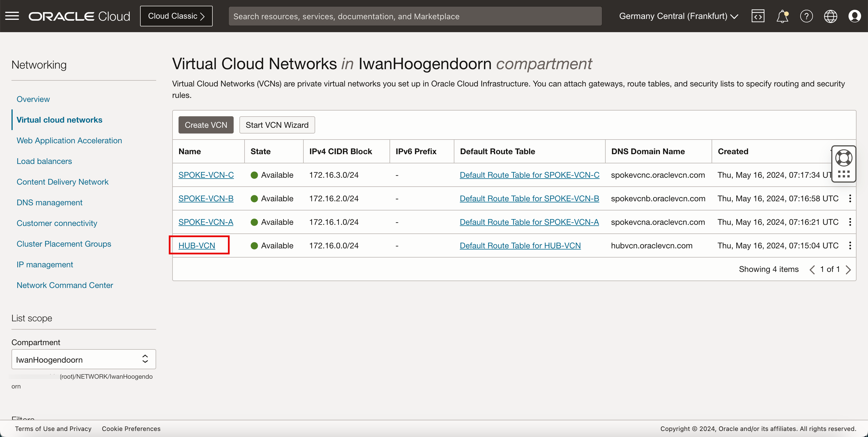The width and height of the screenshot is (868, 437).
Task: Click the Cloud Classic button
Action: 176,16
